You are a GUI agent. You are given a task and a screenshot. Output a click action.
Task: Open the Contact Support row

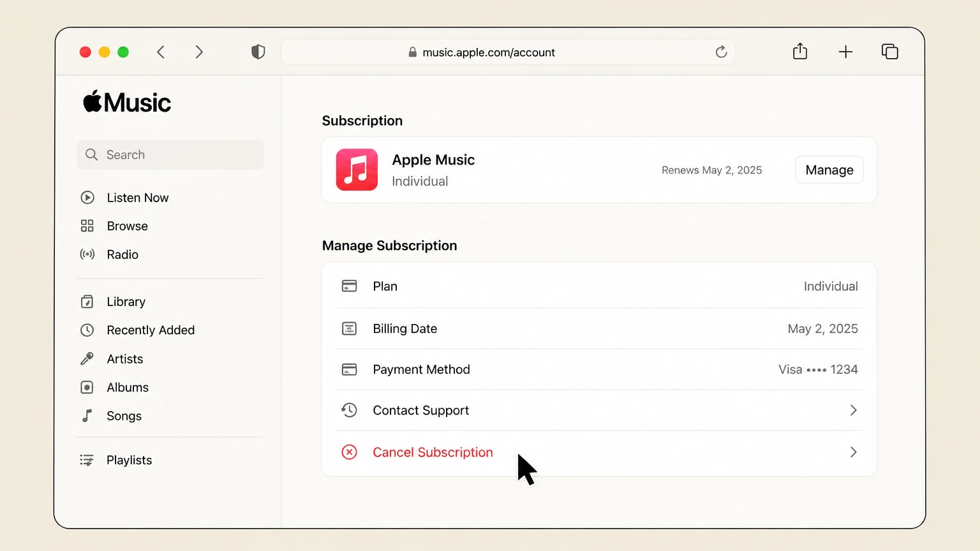(598, 410)
